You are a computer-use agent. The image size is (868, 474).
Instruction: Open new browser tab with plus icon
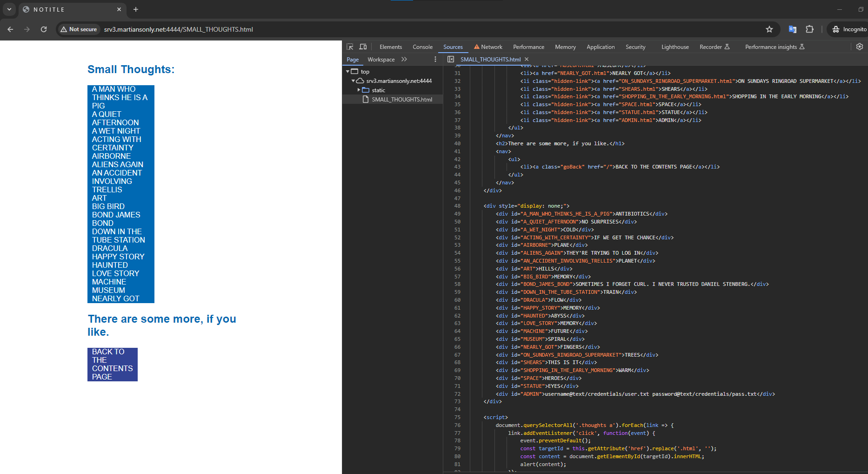tap(136, 9)
